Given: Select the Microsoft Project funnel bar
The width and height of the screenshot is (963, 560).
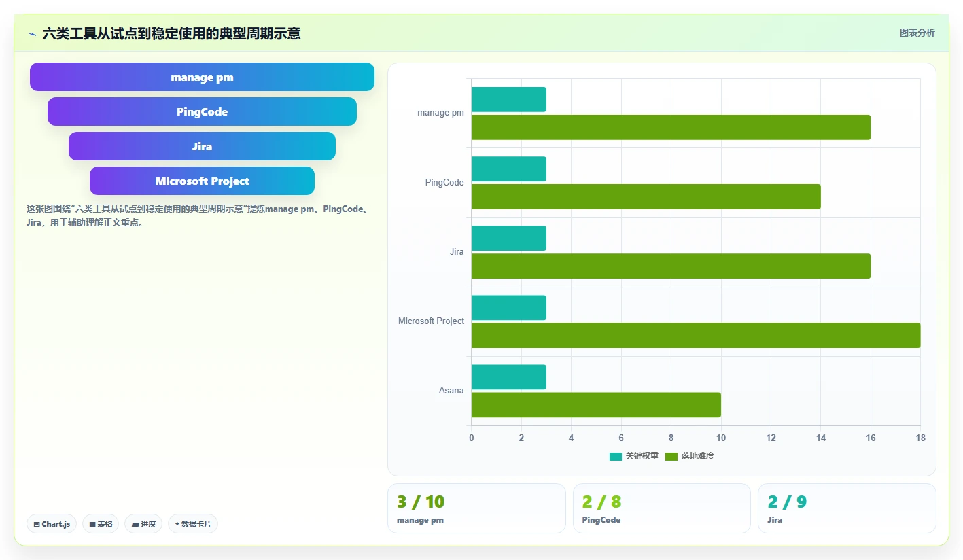Looking at the screenshot, I should pos(202,181).
